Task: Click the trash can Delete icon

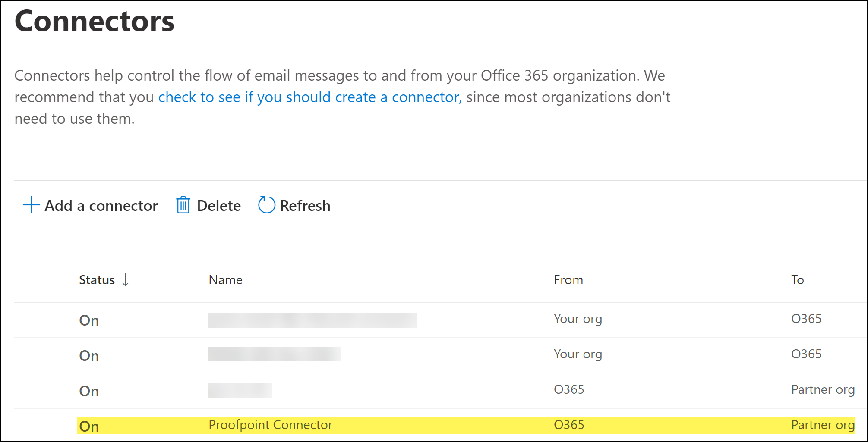Action: pos(183,205)
